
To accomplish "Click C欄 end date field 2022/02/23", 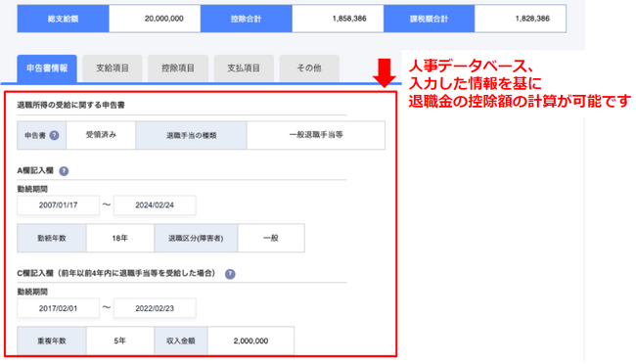I will [x=155, y=308].
